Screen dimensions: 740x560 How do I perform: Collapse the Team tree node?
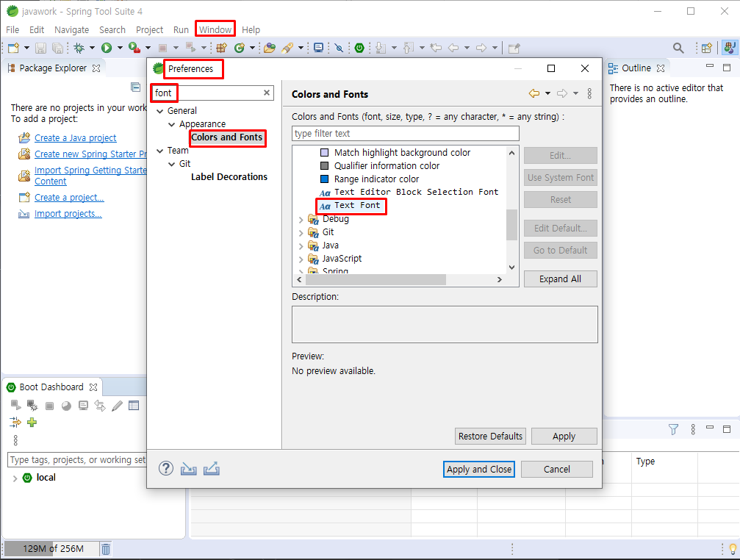pos(160,151)
